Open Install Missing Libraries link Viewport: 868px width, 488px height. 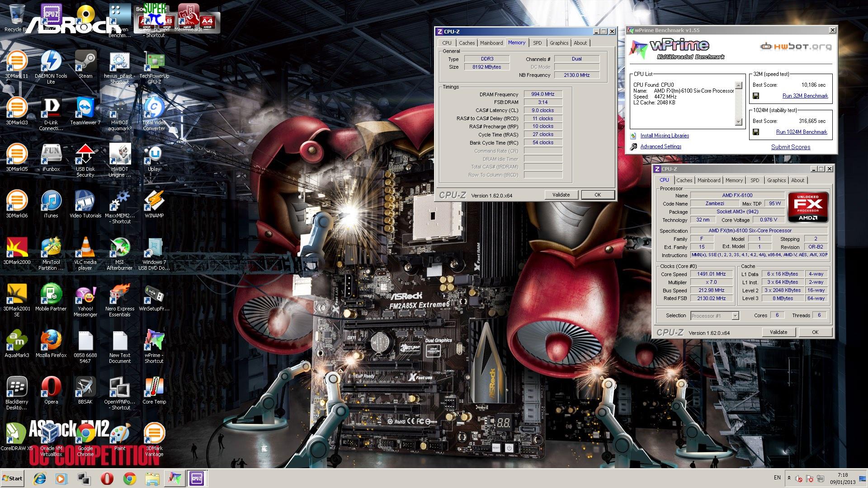665,136
